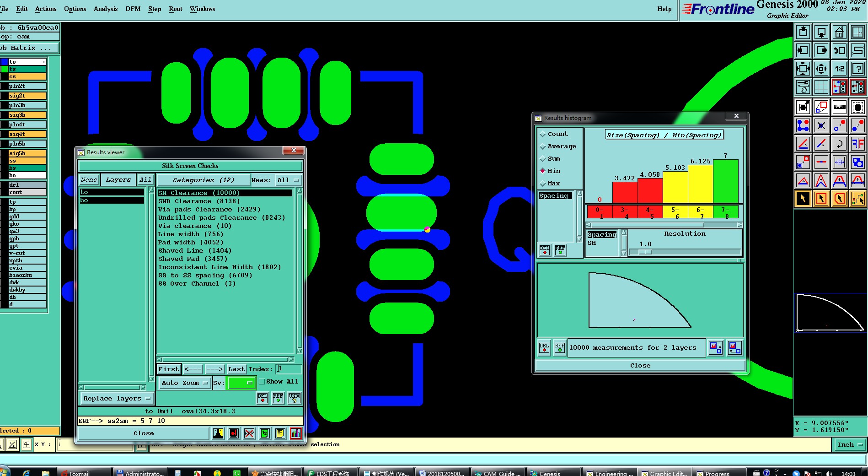Open the Rout menu

coord(176,9)
